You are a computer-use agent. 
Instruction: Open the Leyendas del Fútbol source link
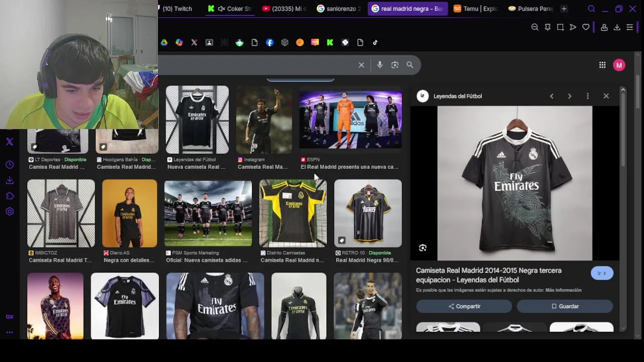click(x=457, y=96)
